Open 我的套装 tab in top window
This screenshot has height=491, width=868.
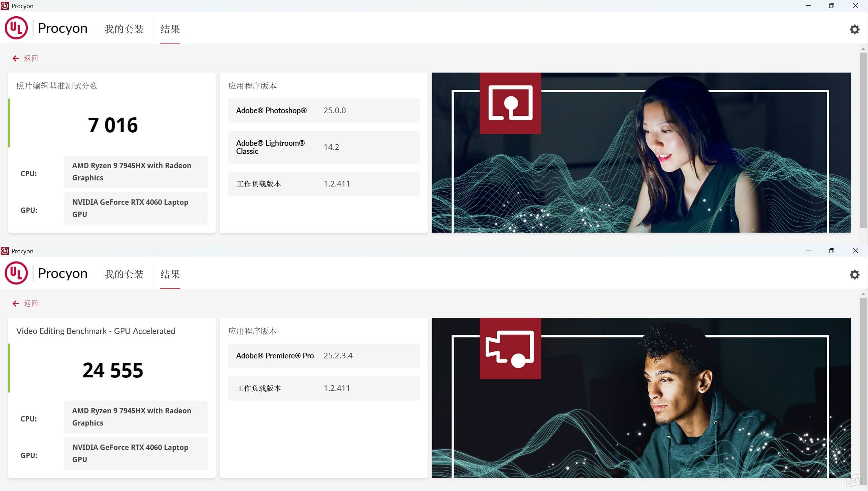[124, 29]
